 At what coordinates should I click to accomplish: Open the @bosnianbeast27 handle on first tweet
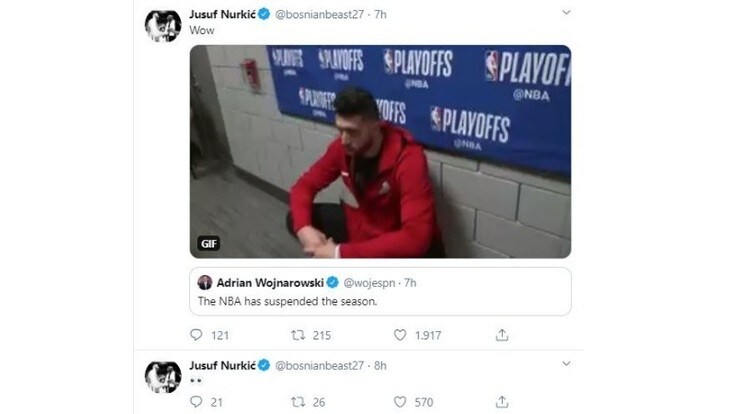[319, 15]
